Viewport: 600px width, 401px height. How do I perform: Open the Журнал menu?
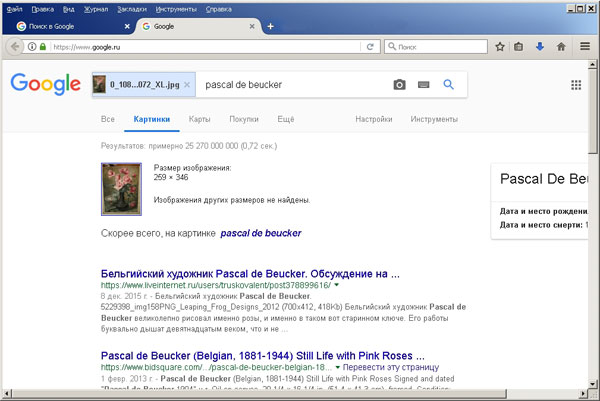click(96, 9)
